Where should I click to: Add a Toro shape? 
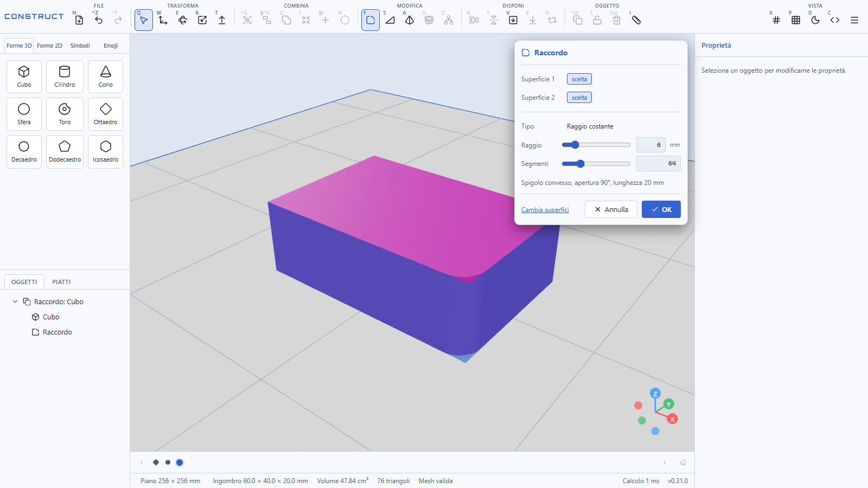click(65, 114)
